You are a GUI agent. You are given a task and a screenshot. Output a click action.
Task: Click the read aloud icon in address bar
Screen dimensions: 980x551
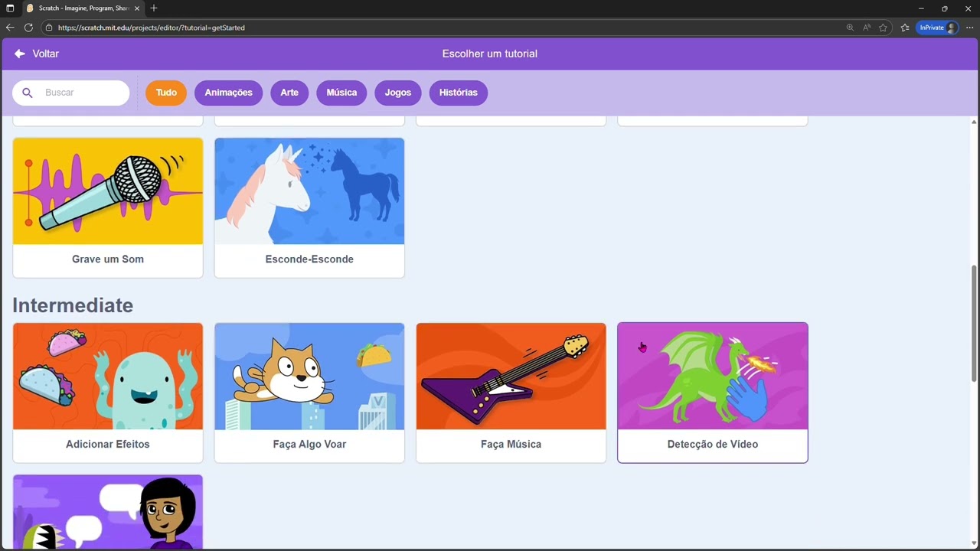coord(867,28)
